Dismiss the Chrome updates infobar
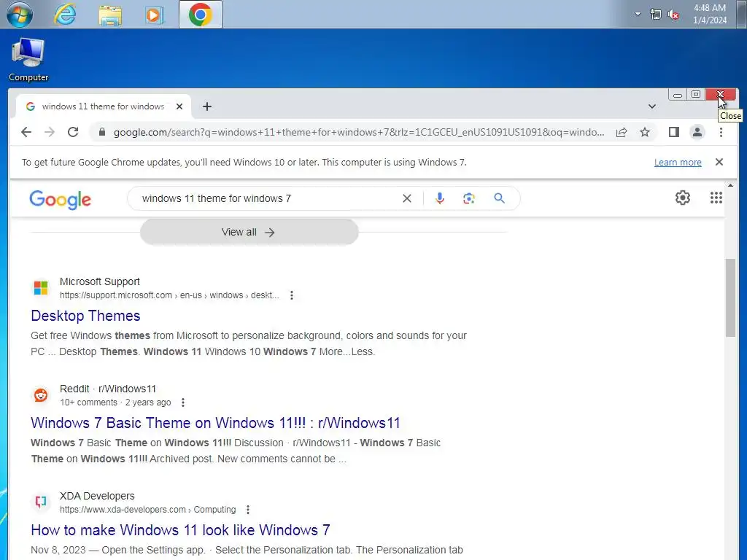The width and height of the screenshot is (747, 560). (719, 162)
